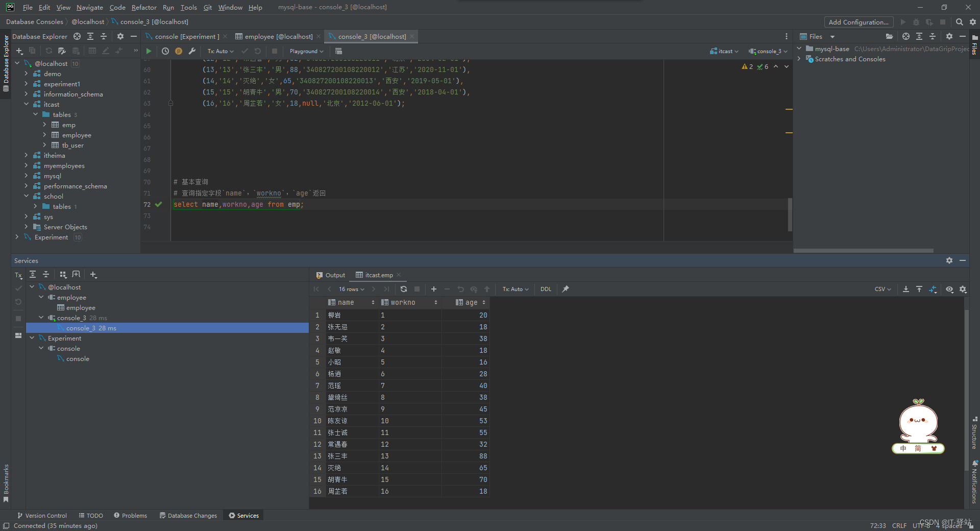Switch to the console [Experiment] tab
Viewport: 980px width, 531px height.
click(x=185, y=36)
